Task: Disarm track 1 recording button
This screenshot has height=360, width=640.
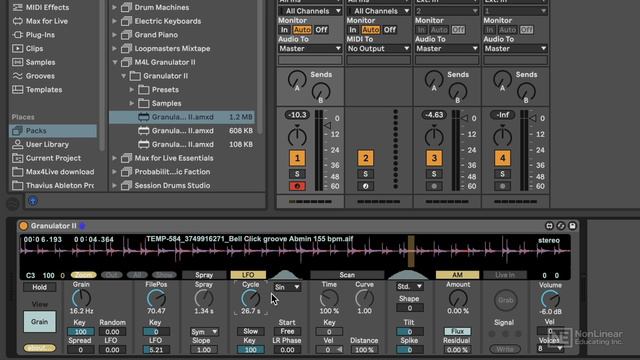Action: pos(297,186)
